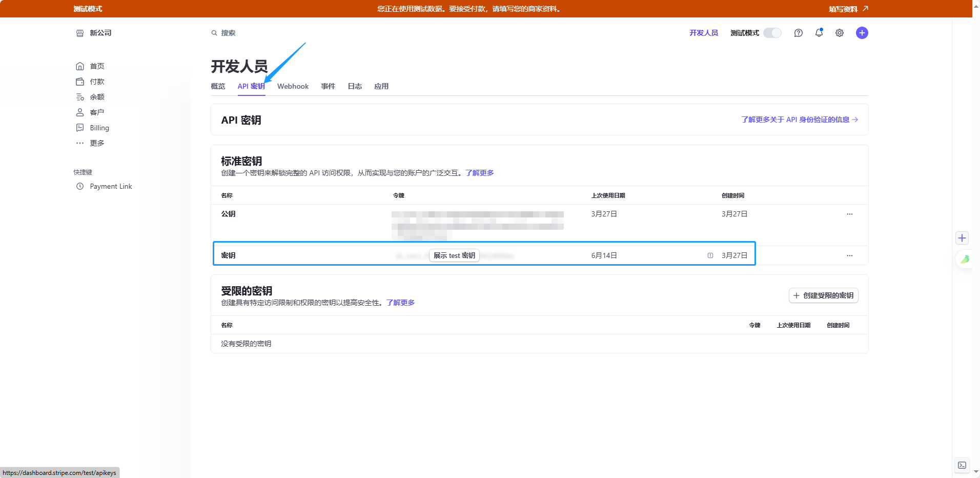Open the 开发人员 header link
The image size is (980, 478).
pos(704,33)
